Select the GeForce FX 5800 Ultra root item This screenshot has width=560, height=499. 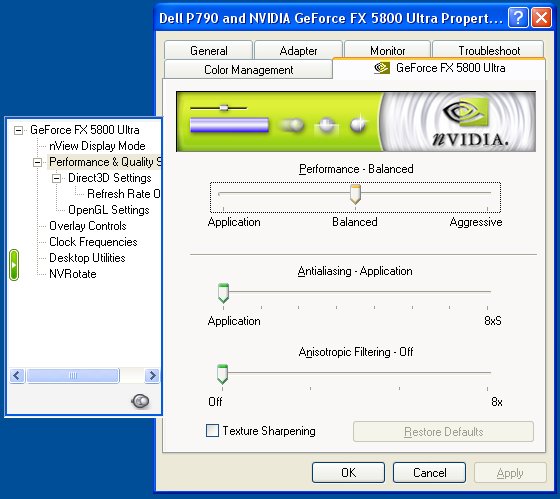click(x=85, y=130)
